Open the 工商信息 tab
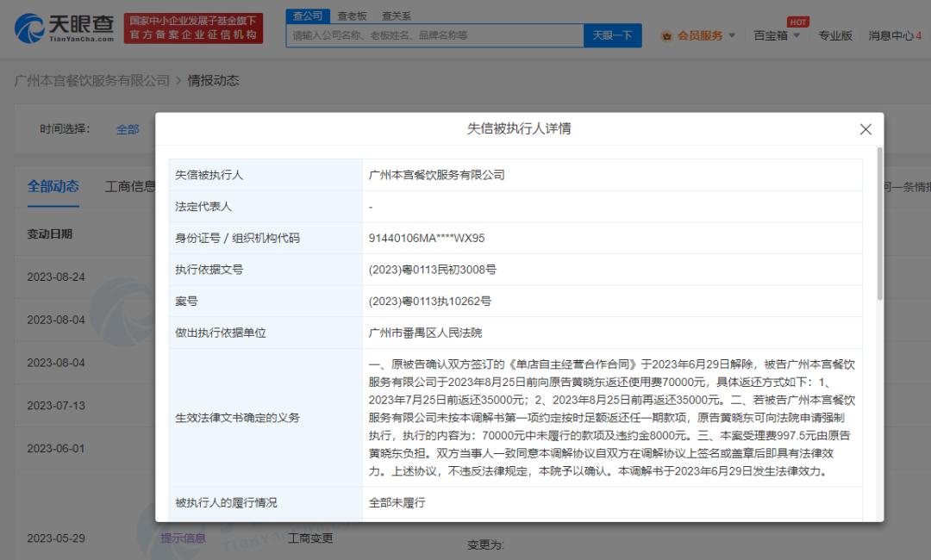Screen dimensions: 931x560 (x=130, y=186)
